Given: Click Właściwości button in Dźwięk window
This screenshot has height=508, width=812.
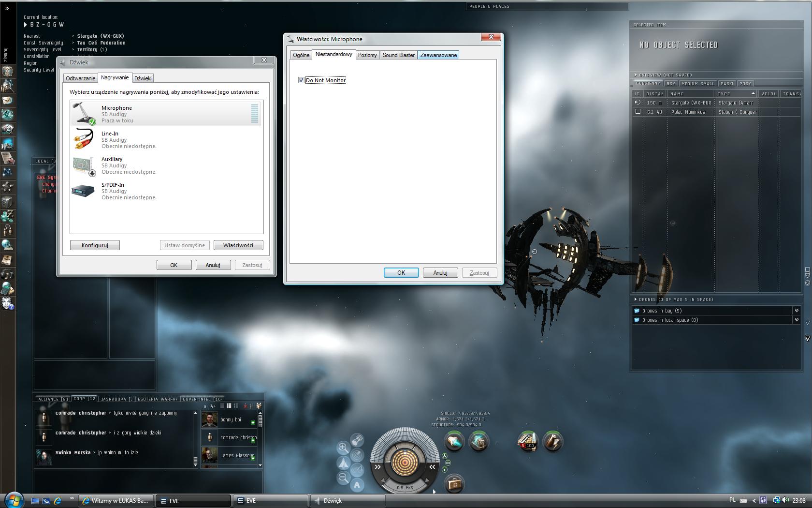Looking at the screenshot, I should click(x=238, y=245).
